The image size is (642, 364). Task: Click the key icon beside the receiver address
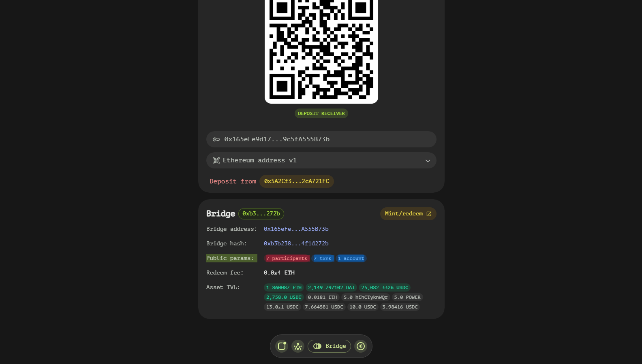(x=216, y=139)
